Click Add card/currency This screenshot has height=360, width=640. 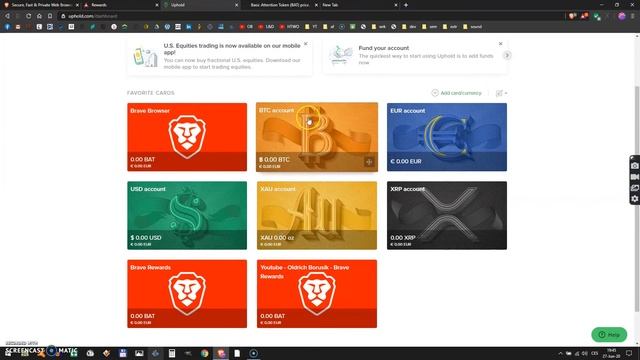[456, 93]
